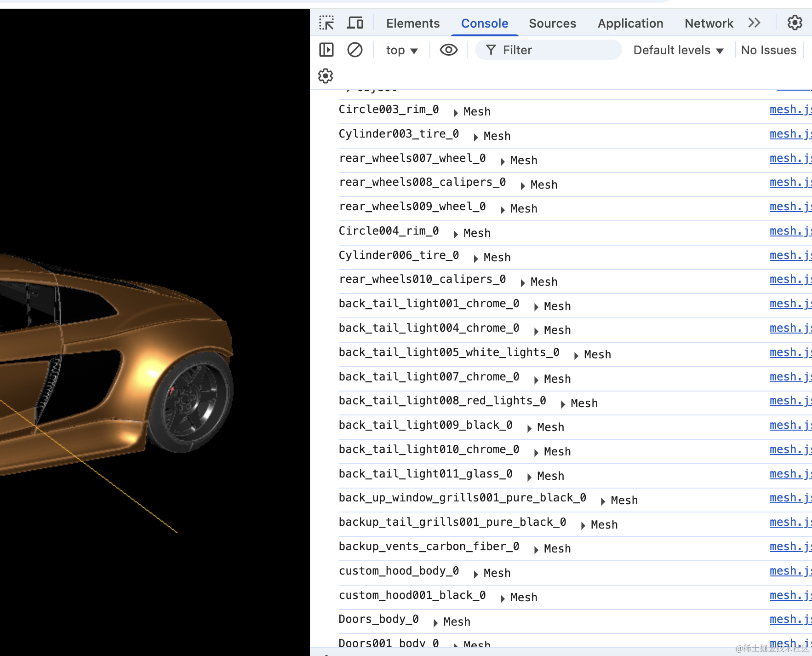812x656 pixels.
Task: Click the rear wheel of the 3D car
Action: 192,402
